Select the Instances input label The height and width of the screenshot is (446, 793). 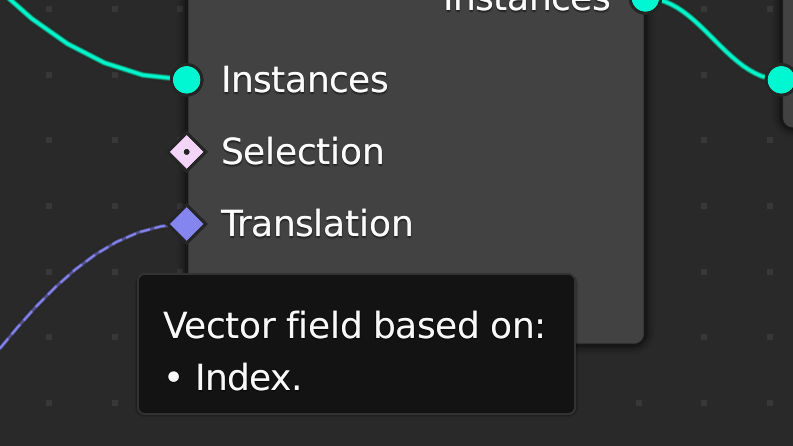[304, 79]
